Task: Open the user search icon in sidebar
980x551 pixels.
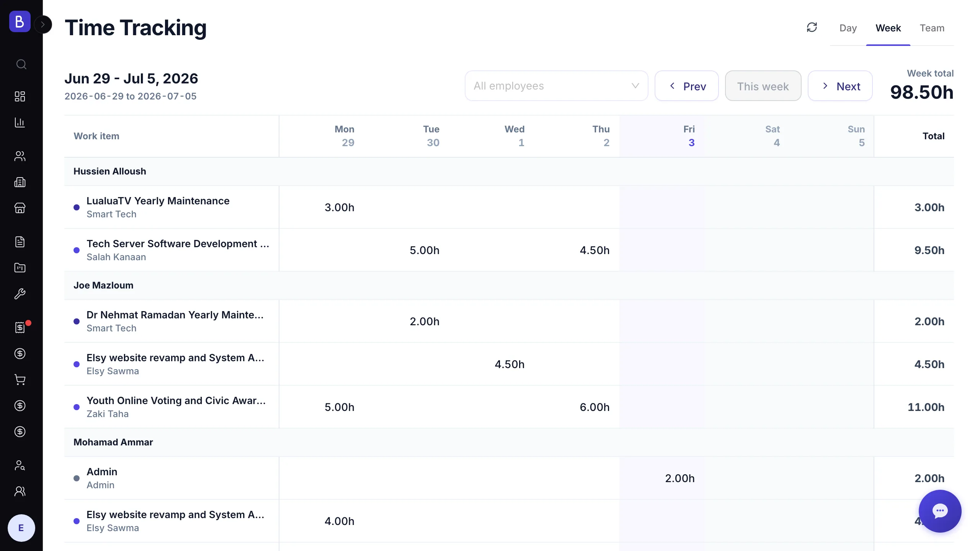Action: (20, 465)
